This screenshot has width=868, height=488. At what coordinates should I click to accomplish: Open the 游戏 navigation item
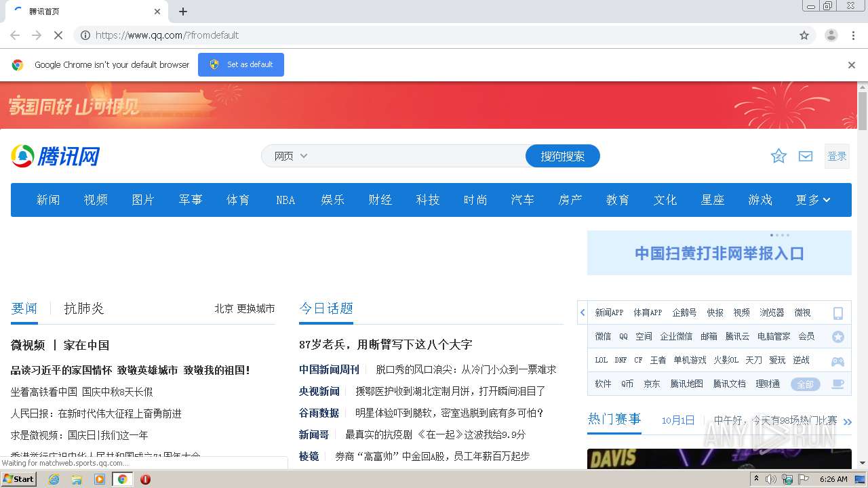pos(760,200)
